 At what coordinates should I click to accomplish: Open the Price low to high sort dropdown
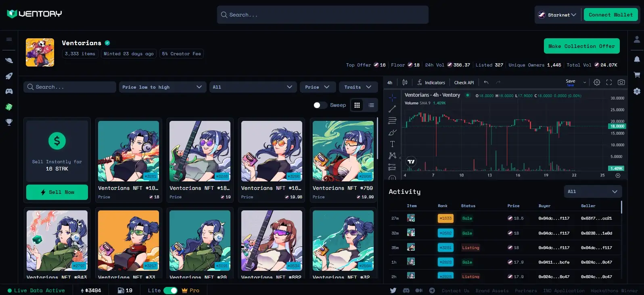(x=162, y=87)
